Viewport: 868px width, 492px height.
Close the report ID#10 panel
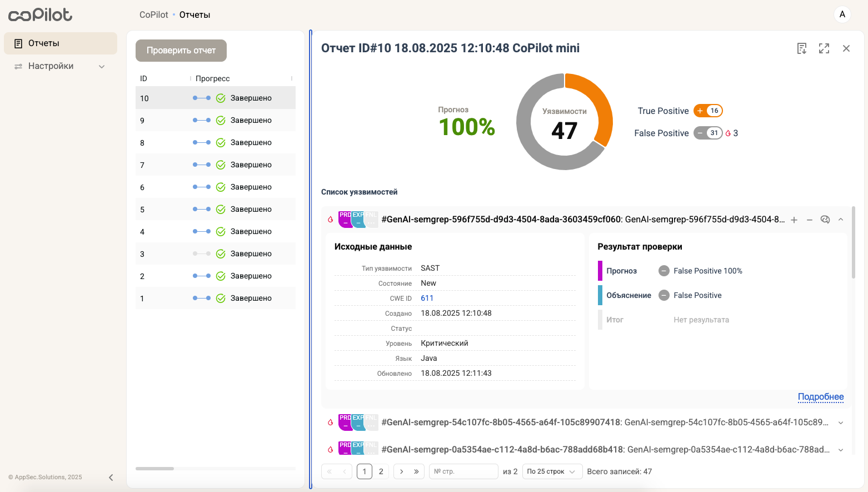pyautogui.click(x=846, y=48)
